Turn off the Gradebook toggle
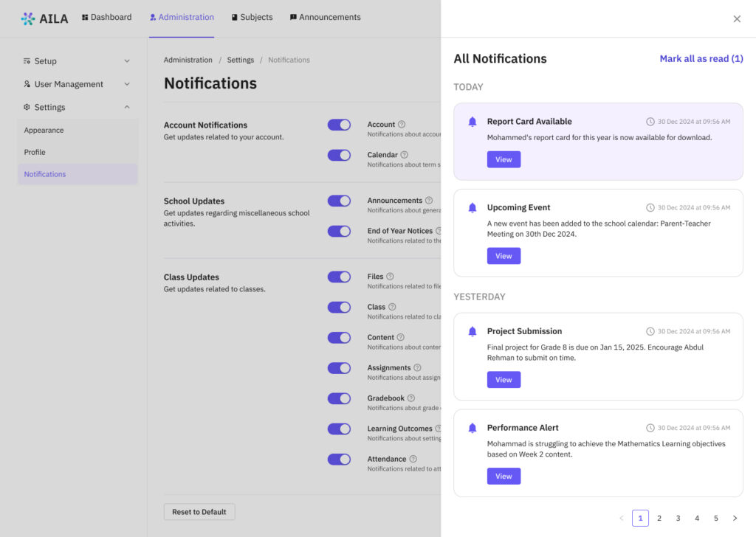 tap(339, 398)
